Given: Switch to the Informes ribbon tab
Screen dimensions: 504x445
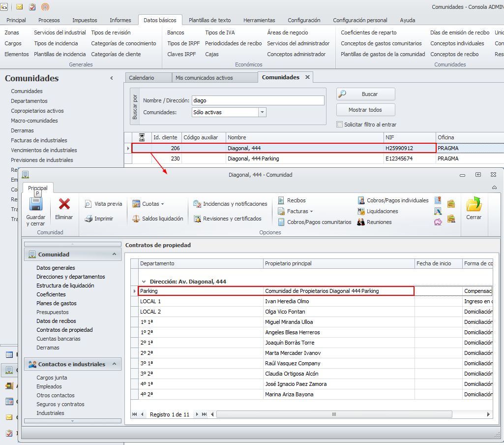Looking at the screenshot, I should [x=120, y=20].
